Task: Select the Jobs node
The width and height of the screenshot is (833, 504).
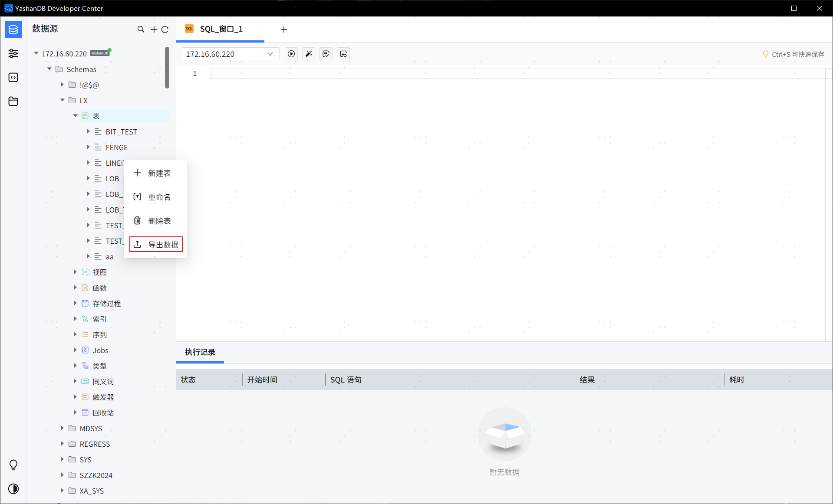Action: [101, 350]
